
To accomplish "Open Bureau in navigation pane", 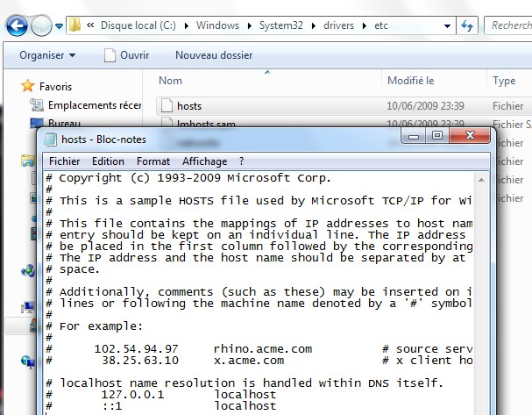I will tap(64, 123).
